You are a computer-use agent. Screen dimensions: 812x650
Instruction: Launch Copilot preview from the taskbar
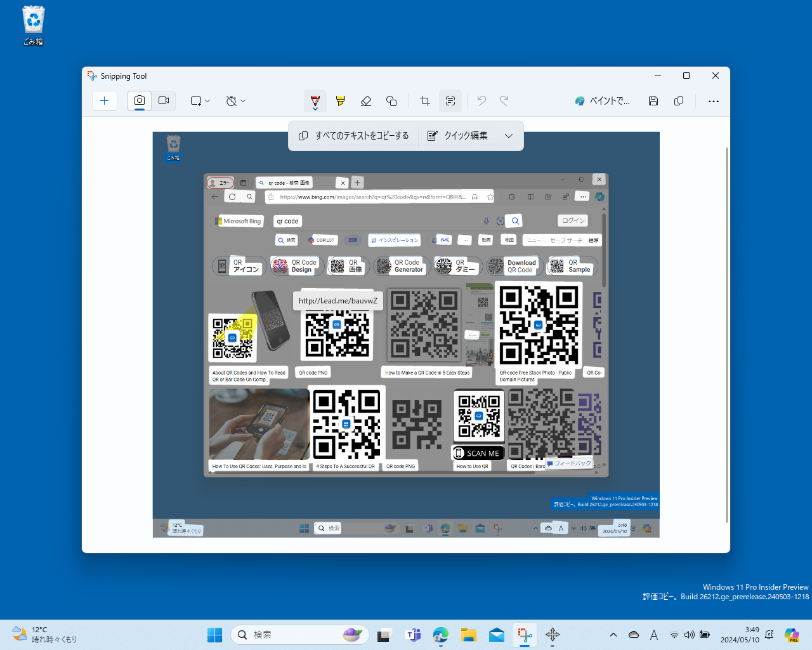click(x=792, y=635)
